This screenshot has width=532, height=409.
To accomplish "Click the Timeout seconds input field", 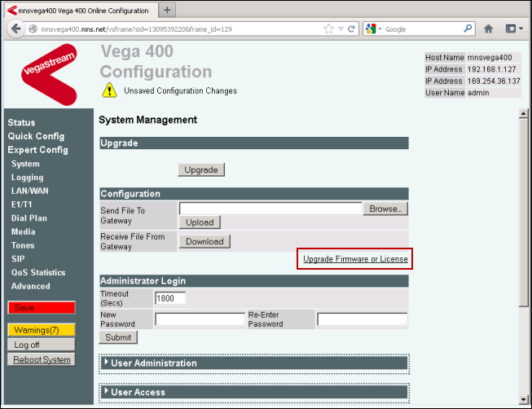I will 170,298.
